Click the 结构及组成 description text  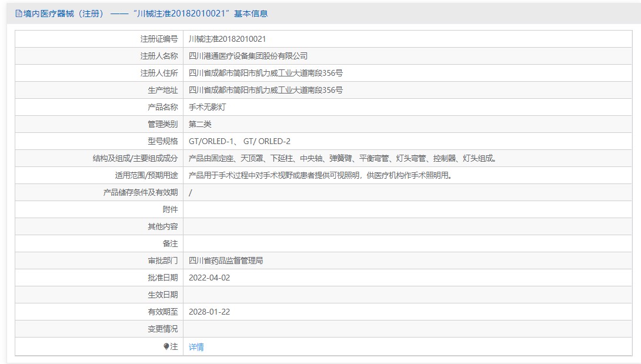coord(342,158)
